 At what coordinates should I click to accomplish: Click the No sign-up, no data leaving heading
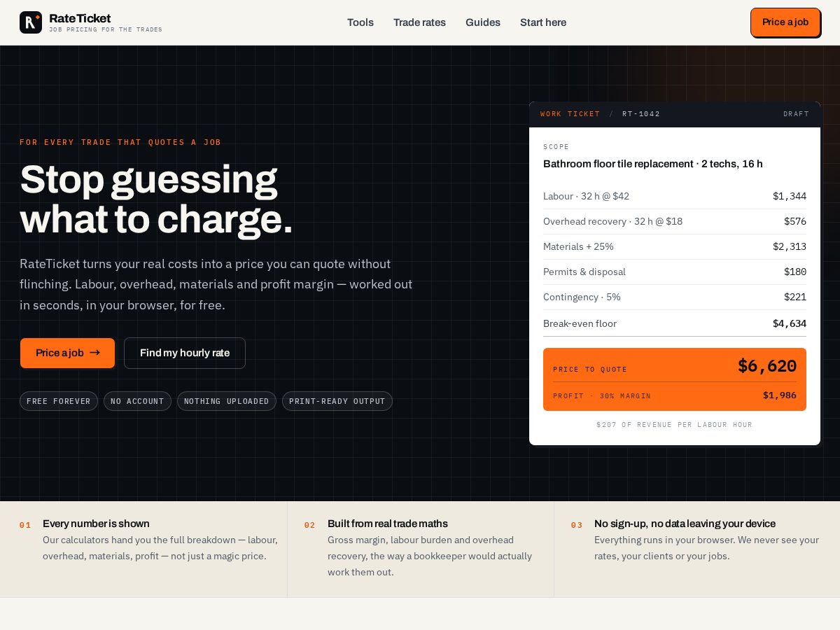tap(685, 524)
